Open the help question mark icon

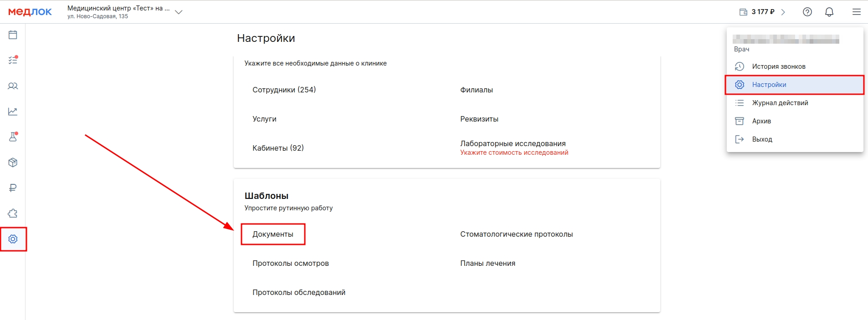[x=807, y=12]
